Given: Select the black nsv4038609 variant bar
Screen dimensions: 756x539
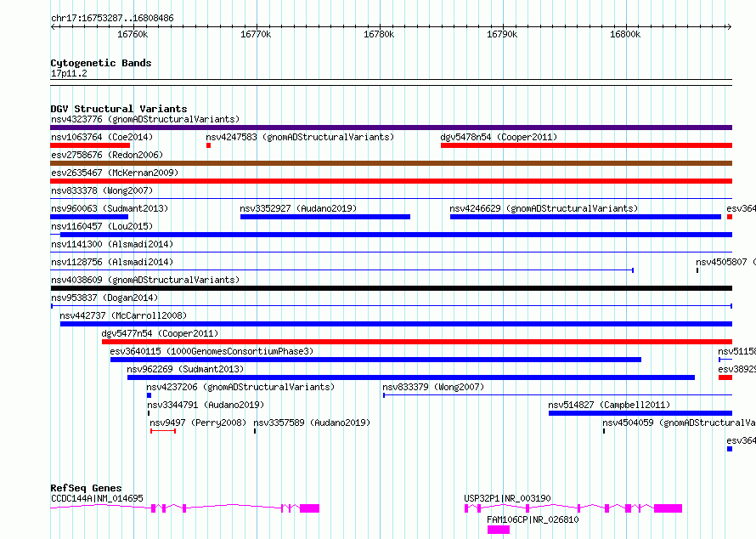Looking at the screenshot, I should [x=391, y=288].
